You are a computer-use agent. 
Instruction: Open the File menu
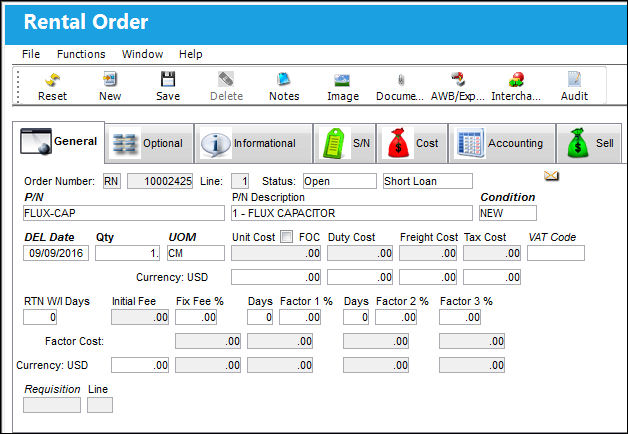[x=31, y=54]
